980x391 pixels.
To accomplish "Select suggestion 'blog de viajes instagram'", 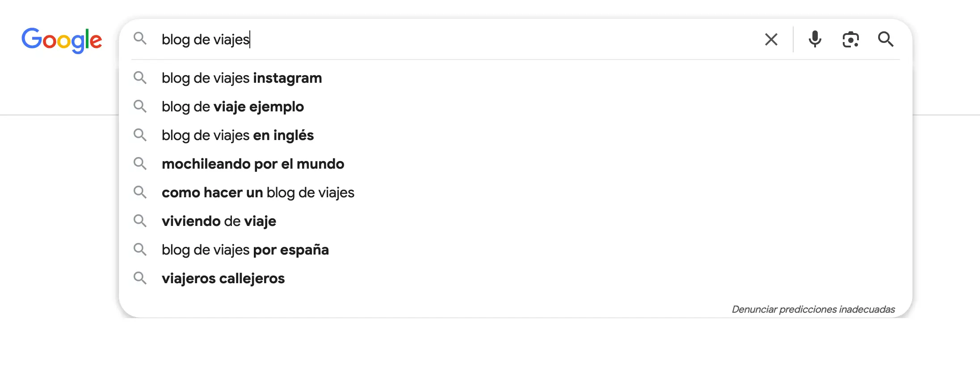I will (x=515, y=78).
